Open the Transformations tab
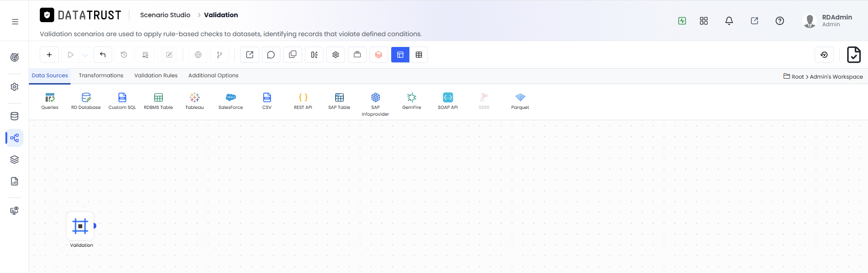 tap(101, 75)
